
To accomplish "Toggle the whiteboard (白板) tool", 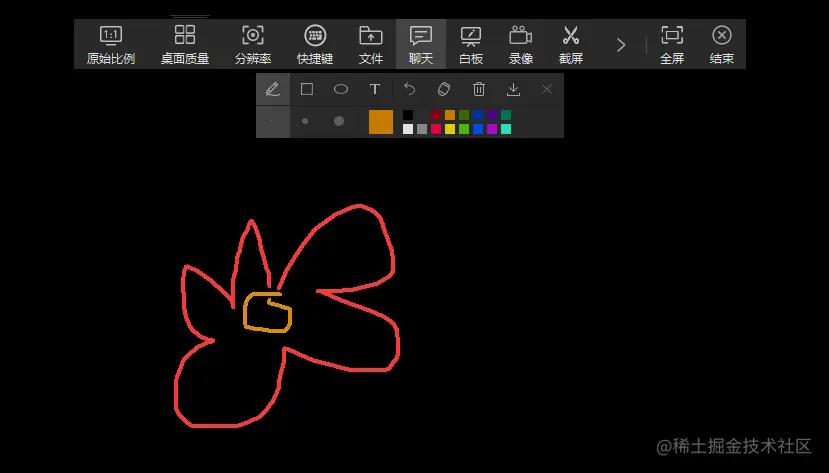I will tap(471, 44).
